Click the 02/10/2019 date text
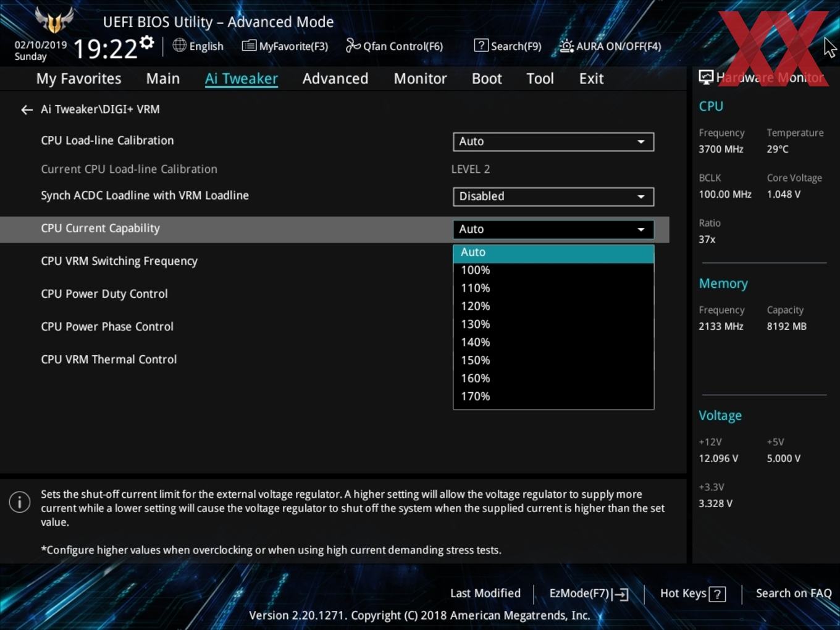The image size is (840, 630). [x=41, y=44]
